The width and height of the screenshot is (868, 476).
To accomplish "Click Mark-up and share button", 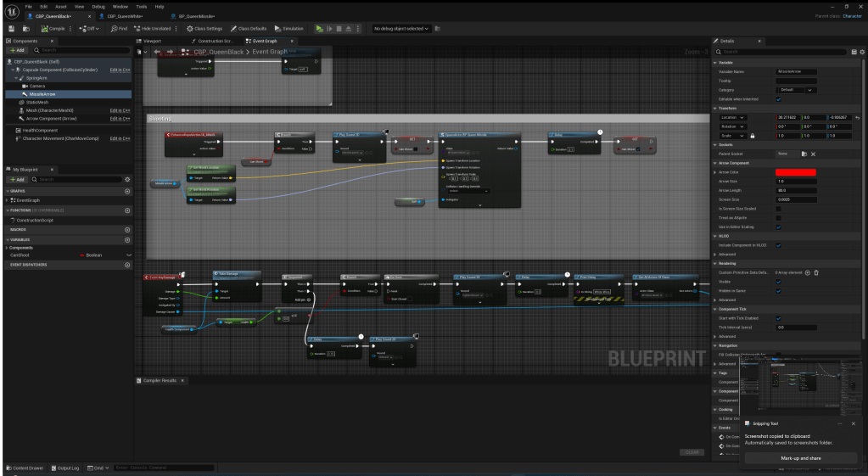I will (x=794, y=458).
